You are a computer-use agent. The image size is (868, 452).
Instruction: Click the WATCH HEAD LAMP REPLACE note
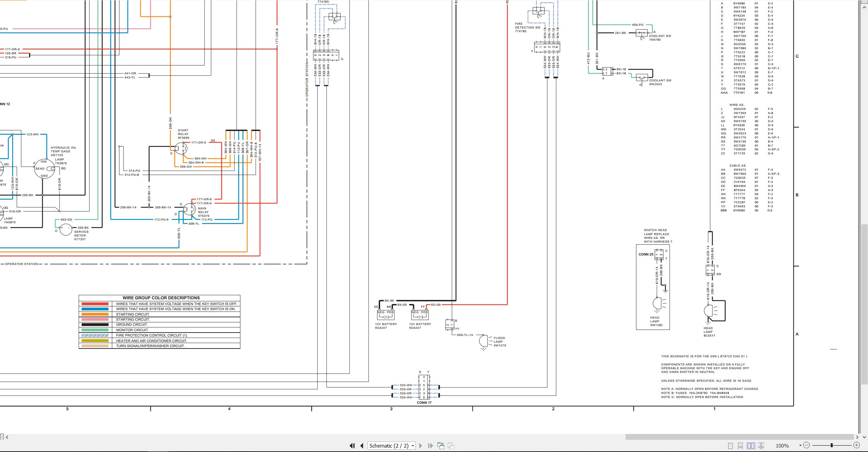tap(658, 236)
